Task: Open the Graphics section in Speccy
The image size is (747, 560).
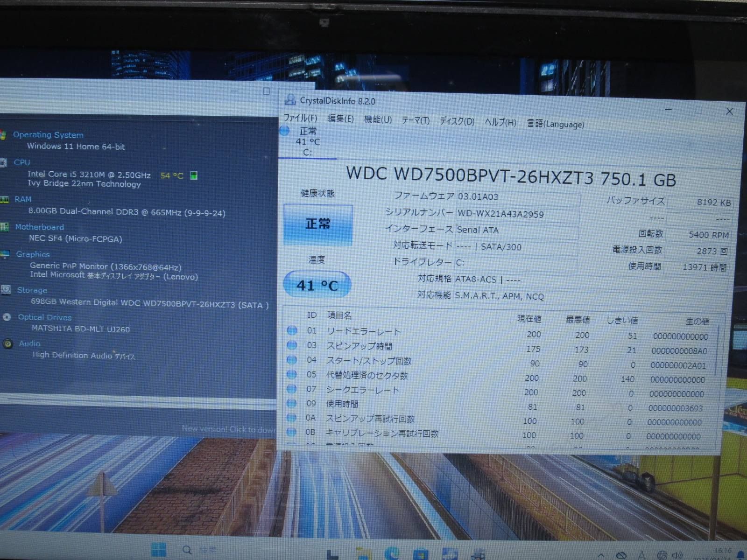Action: click(x=33, y=254)
